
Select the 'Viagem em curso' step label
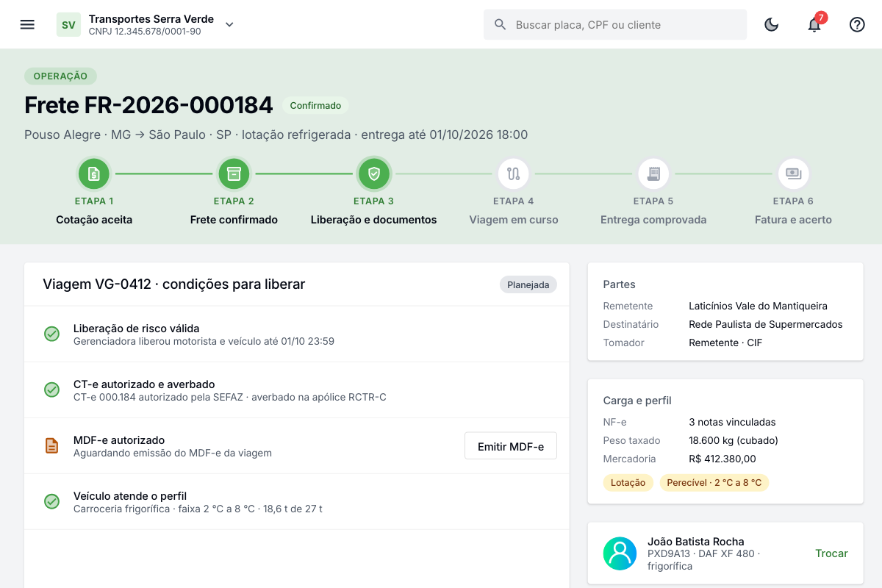pos(514,220)
